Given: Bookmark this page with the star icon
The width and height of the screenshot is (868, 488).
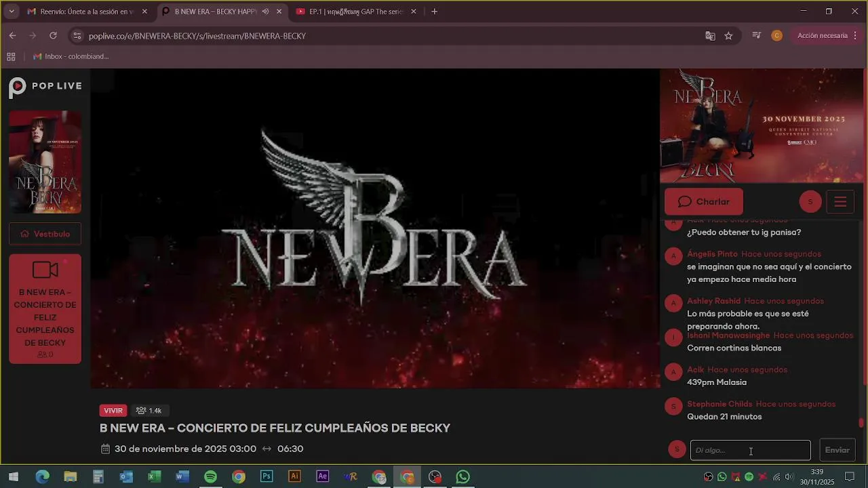Looking at the screenshot, I should [728, 36].
